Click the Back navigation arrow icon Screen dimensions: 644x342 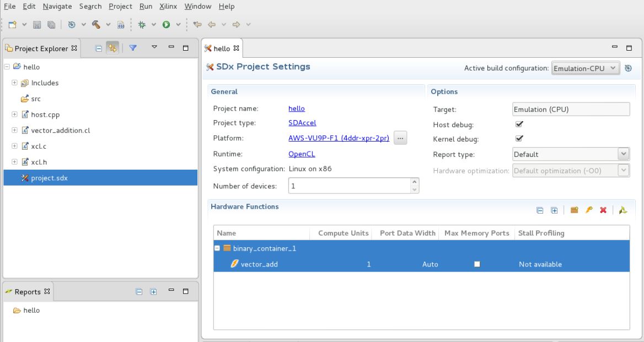[x=212, y=25]
